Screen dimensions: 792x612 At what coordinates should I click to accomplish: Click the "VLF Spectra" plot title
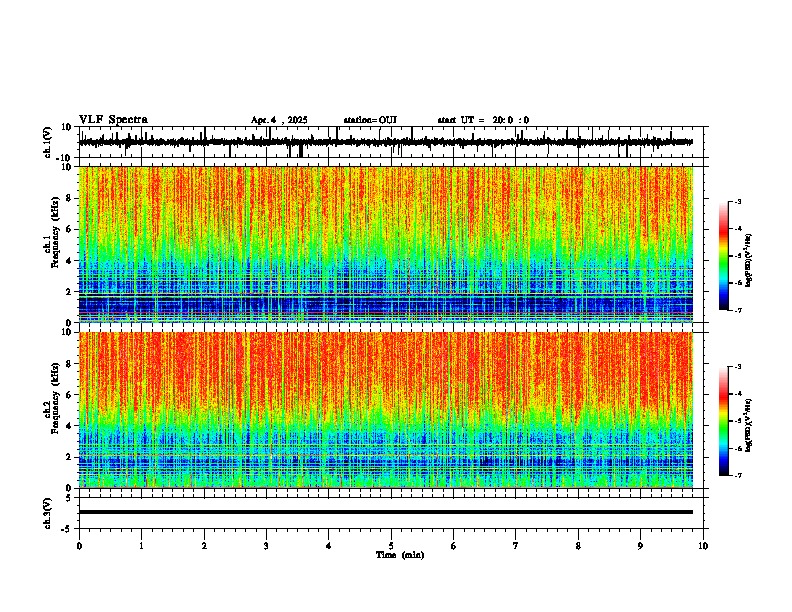pos(113,120)
